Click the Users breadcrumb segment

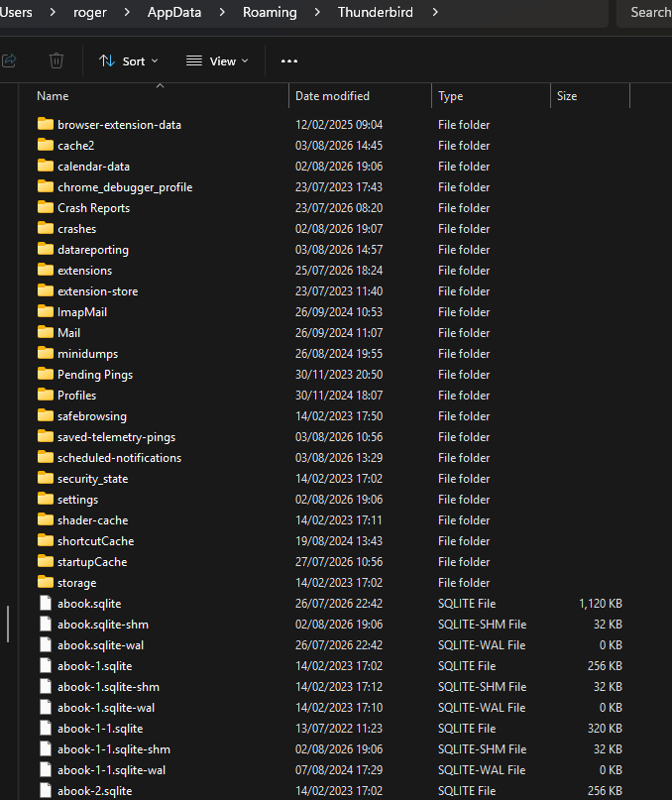(16, 12)
